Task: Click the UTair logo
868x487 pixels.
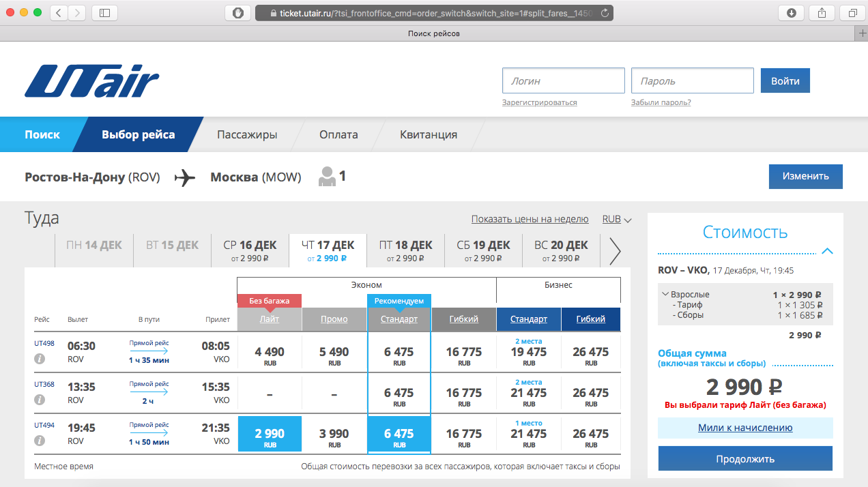Action: pos(92,81)
